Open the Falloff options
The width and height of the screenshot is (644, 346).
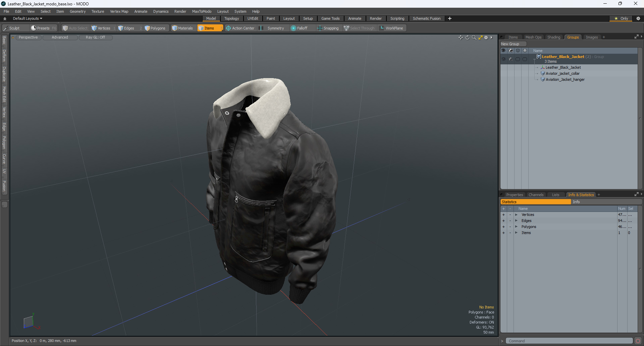click(x=299, y=28)
